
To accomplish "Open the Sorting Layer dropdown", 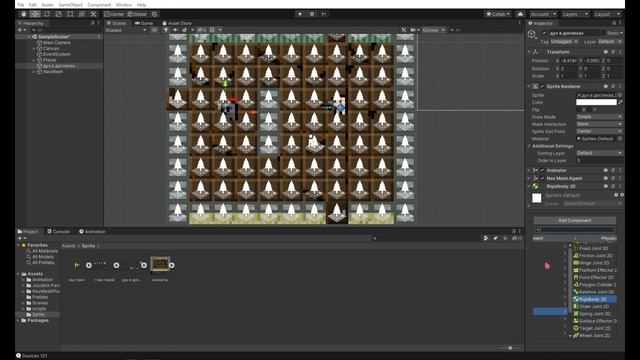I will click(599, 153).
